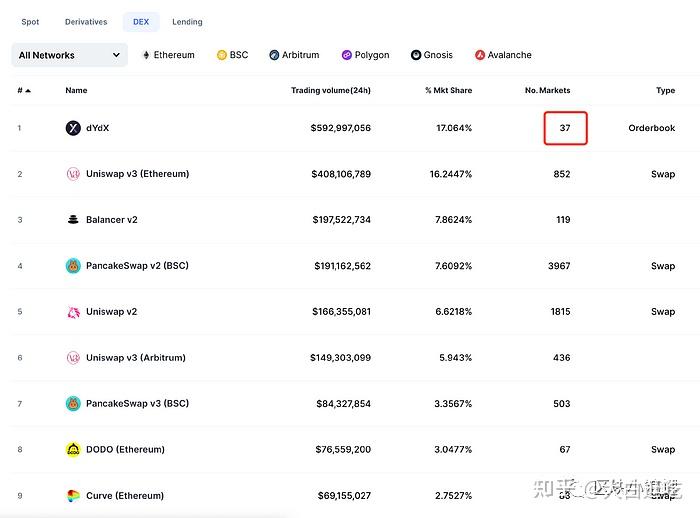Click the PancakeSwap v3 (BSC) logo icon
700x518 pixels.
pyautogui.click(x=73, y=404)
